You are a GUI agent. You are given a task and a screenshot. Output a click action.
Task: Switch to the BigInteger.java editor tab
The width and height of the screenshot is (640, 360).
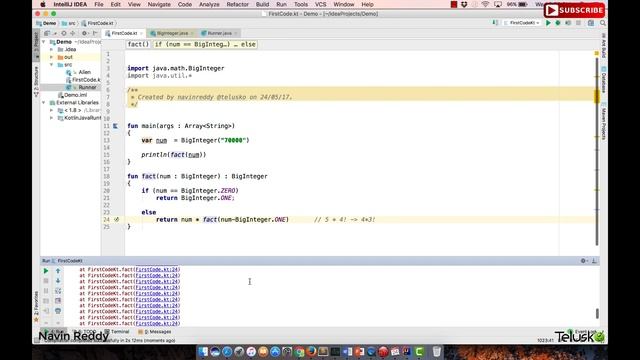pos(172,33)
